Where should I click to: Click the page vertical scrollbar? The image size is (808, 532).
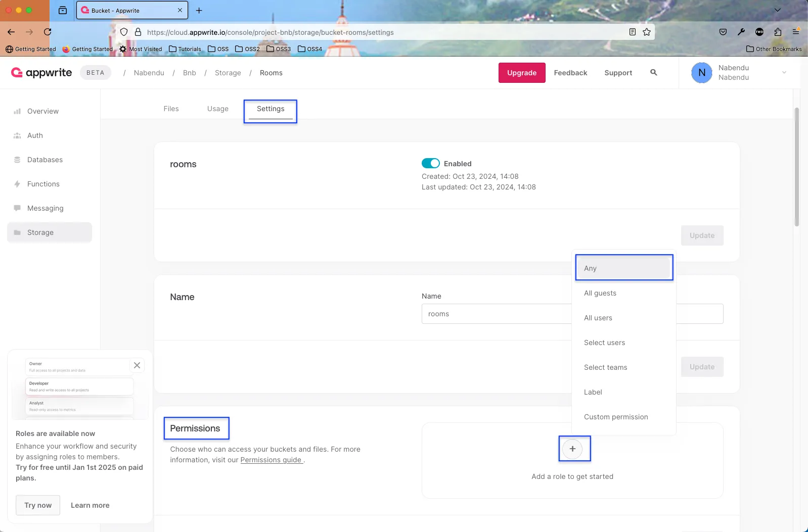(797, 167)
